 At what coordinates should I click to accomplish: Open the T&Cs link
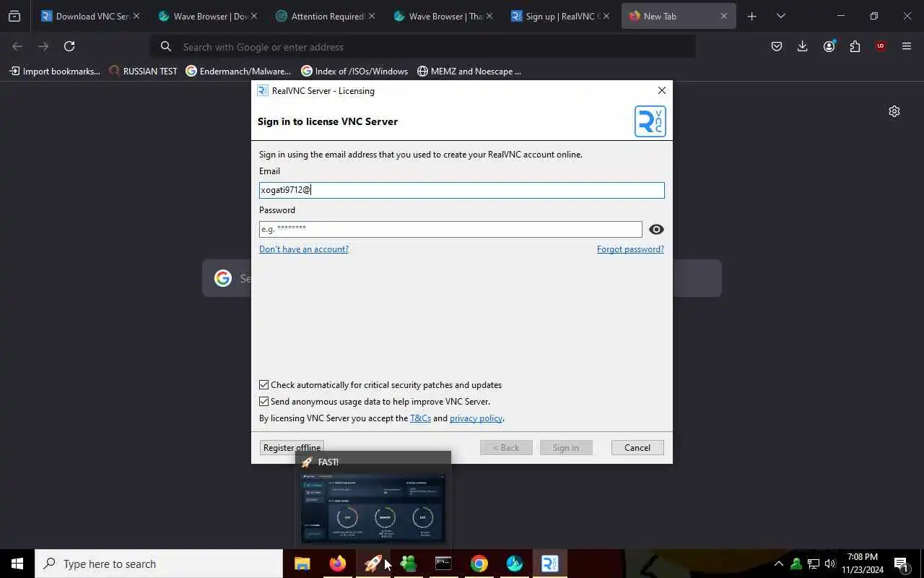(x=420, y=418)
